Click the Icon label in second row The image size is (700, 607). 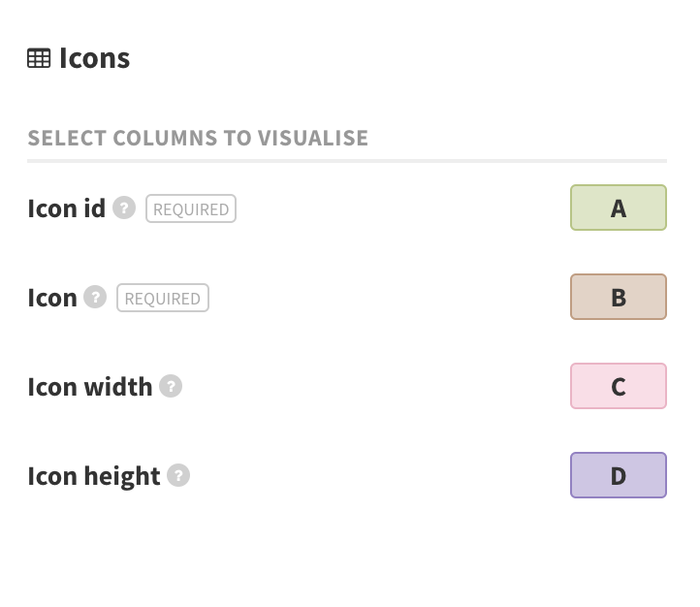52,298
